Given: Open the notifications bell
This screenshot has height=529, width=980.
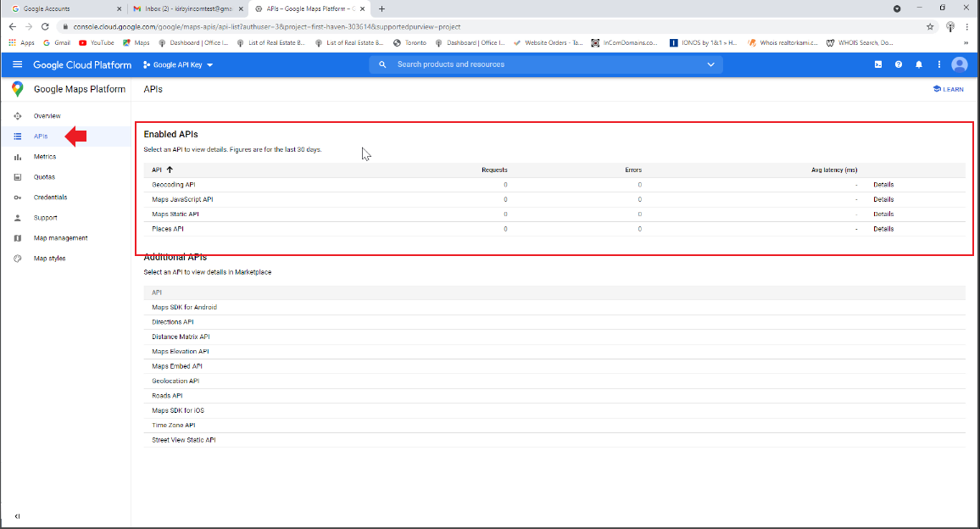Looking at the screenshot, I should point(919,64).
